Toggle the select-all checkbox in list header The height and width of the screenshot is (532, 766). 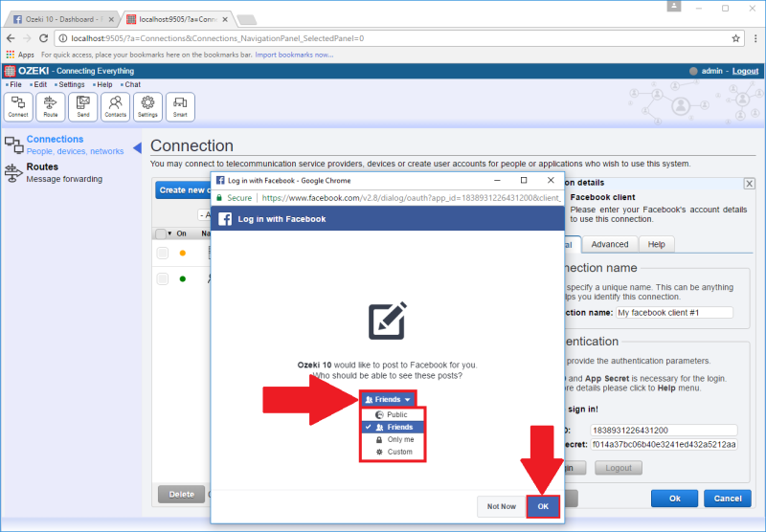coord(160,233)
